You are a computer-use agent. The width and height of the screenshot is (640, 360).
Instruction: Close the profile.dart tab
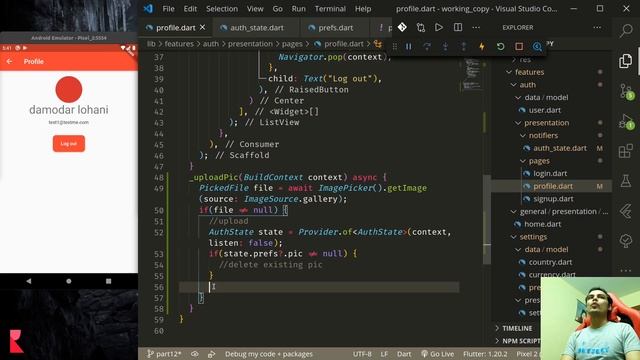202,27
